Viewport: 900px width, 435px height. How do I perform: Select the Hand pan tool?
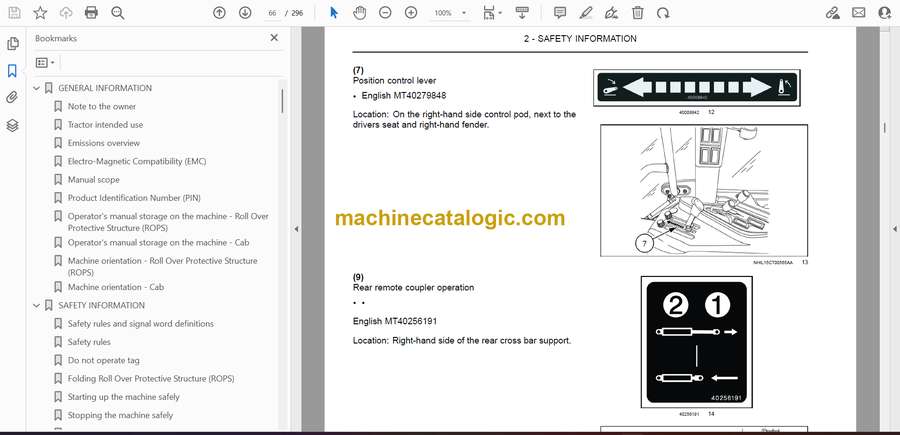pyautogui.click(x=359, y=13)
